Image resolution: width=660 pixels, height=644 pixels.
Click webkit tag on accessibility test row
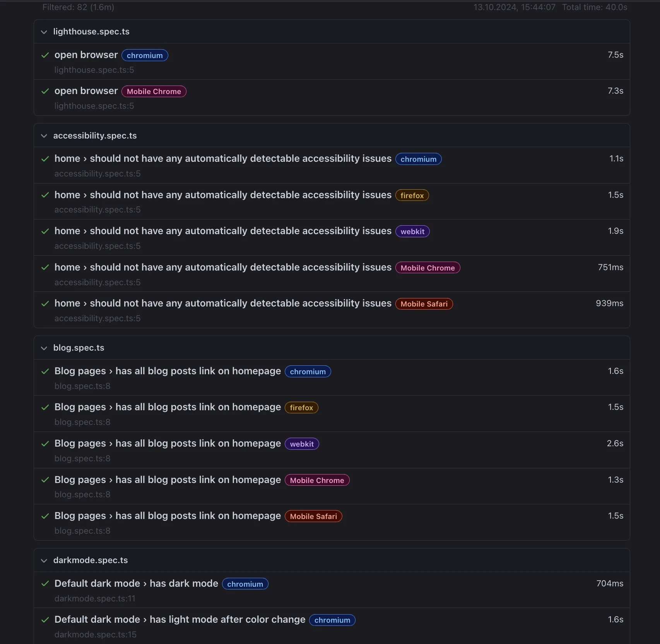[x=412, y=231]
